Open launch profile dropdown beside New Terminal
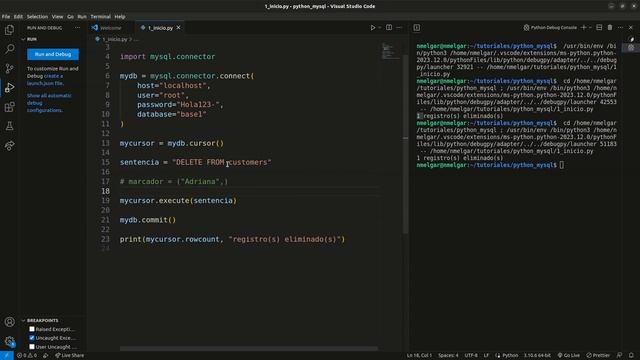Viewport: 640px width, 360px height. [x=590, y=27]
